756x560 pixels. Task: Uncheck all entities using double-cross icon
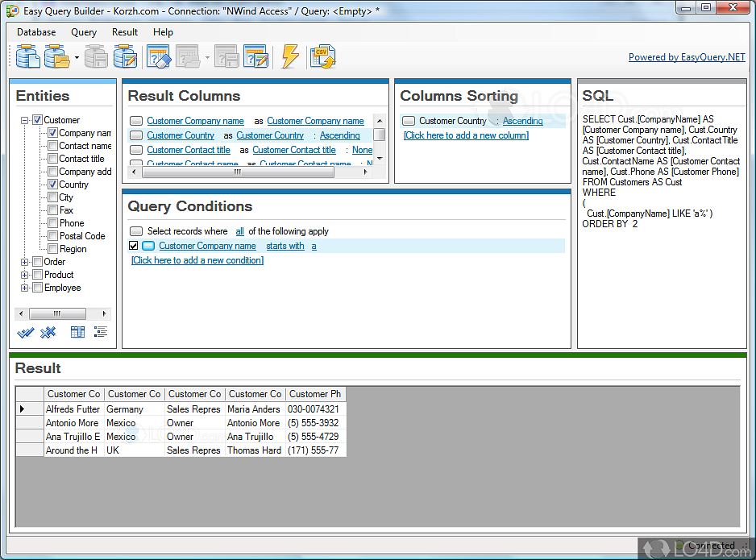[48, 331]
